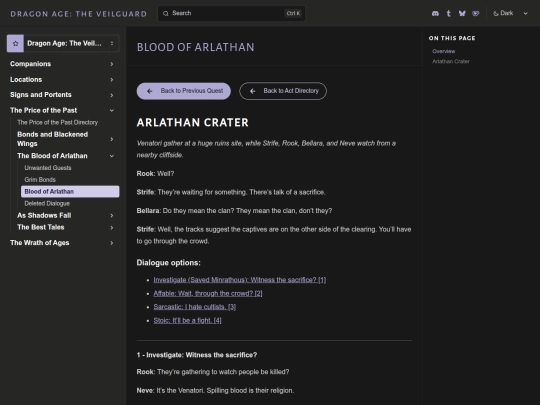Click arrow icon on Back to Previous Quest
The image size is (540, 405).
point(149,91)
